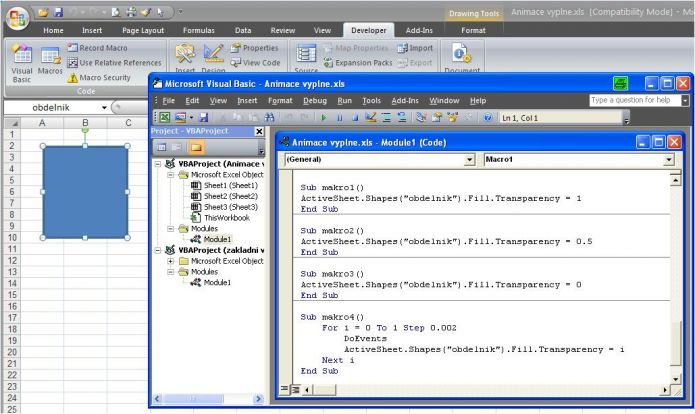Toggle Design Mode in the VBA toolbar

(371, 117)
